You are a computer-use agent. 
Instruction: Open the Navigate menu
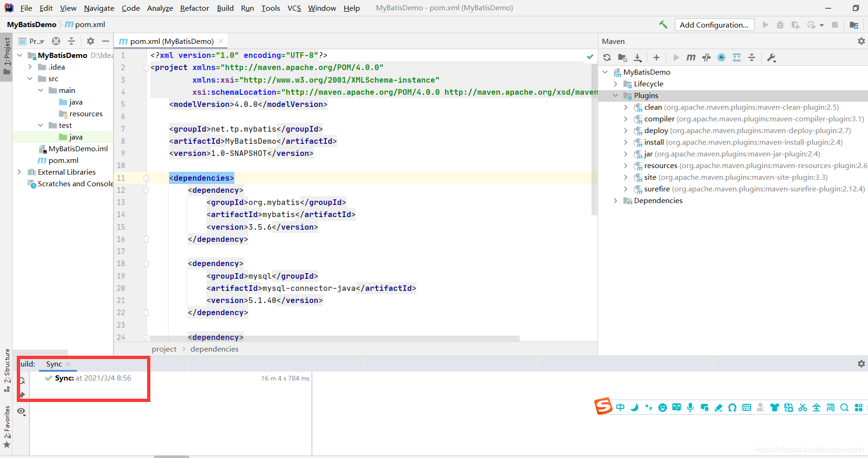[x=99, y=8]
